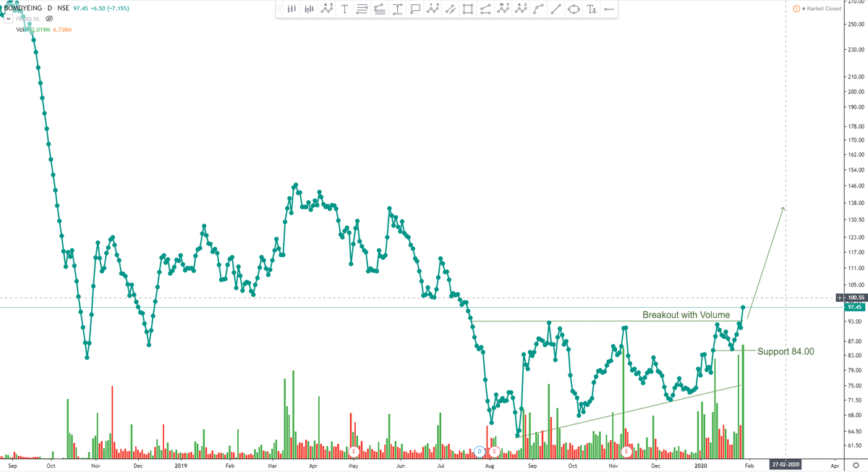Select the Anchored Text tool
Screen dimensions: 868x475
592,9
